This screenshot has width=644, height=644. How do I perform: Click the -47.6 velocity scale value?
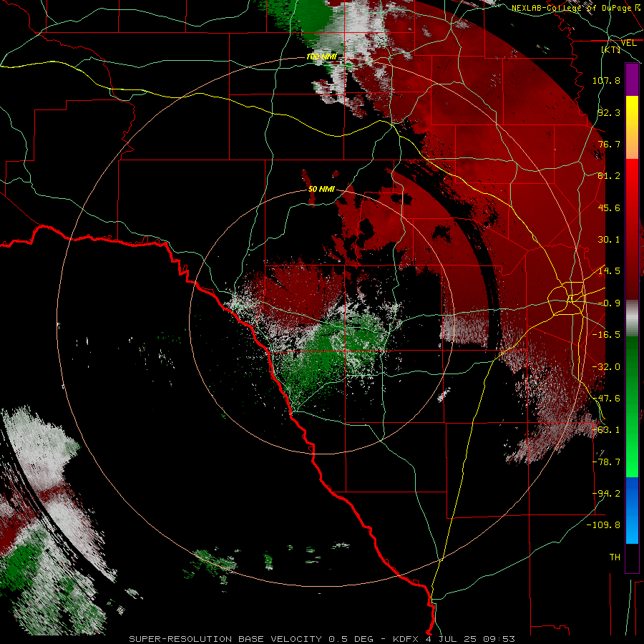606,399
